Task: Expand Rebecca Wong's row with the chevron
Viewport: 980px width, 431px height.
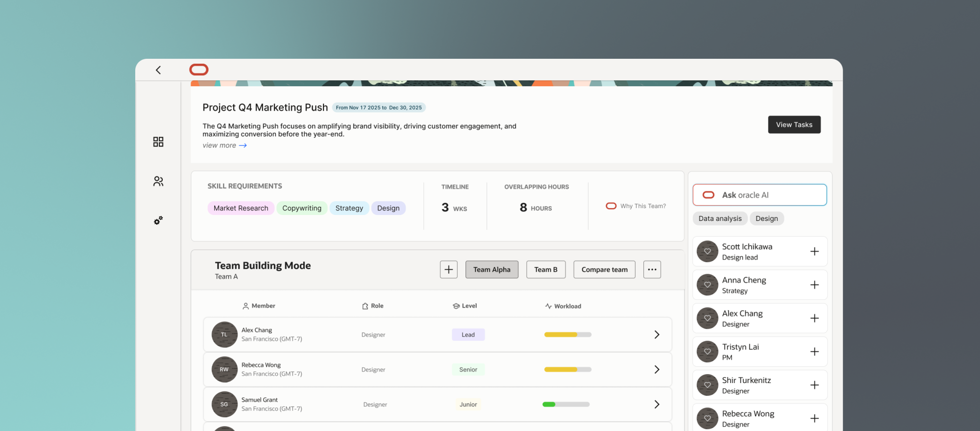Action: coord(657,369)
